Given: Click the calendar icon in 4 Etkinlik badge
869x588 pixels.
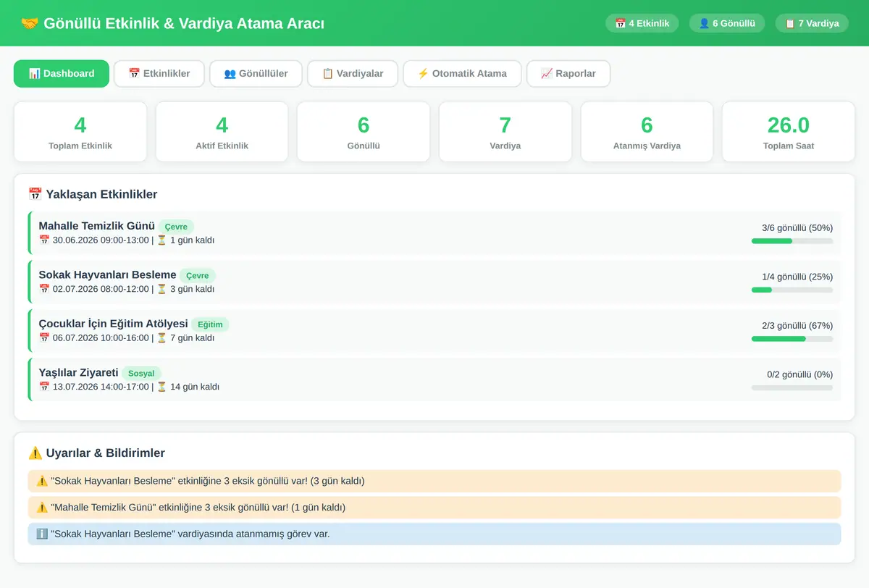Looking at the screenshot, I should (621, 23).
